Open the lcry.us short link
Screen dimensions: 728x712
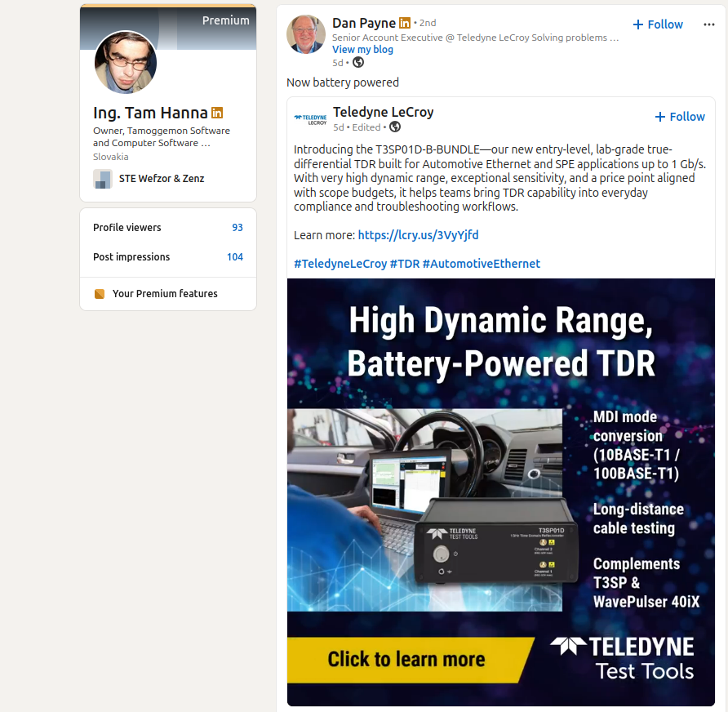coord(418,235)
